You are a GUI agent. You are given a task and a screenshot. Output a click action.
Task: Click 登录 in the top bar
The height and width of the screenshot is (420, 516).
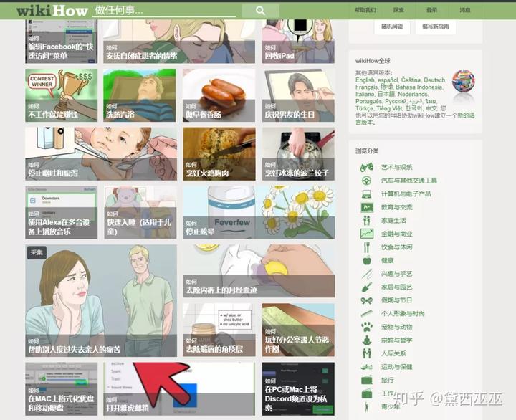[x=431, y=10]
